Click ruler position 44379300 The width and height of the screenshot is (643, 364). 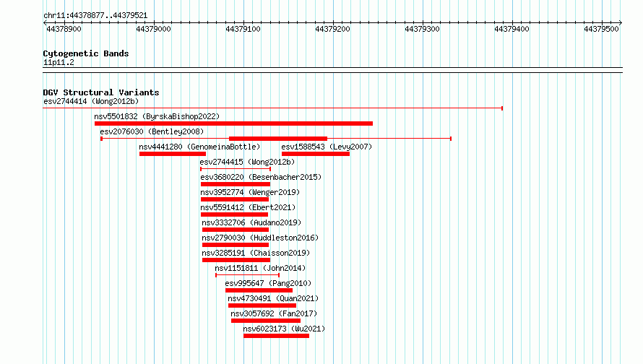point(423,29)
